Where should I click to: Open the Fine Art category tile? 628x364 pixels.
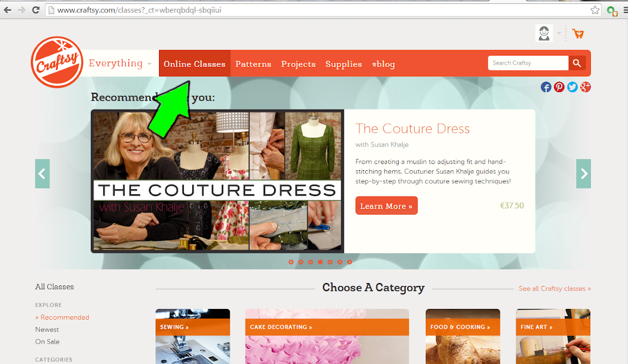[553, 336]
